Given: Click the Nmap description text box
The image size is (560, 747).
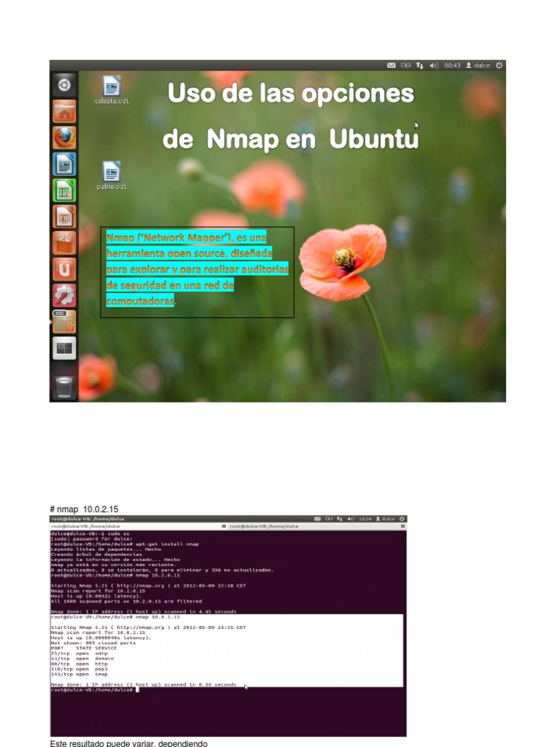Looking at the screenshot, I should click(x=197, y=272).
